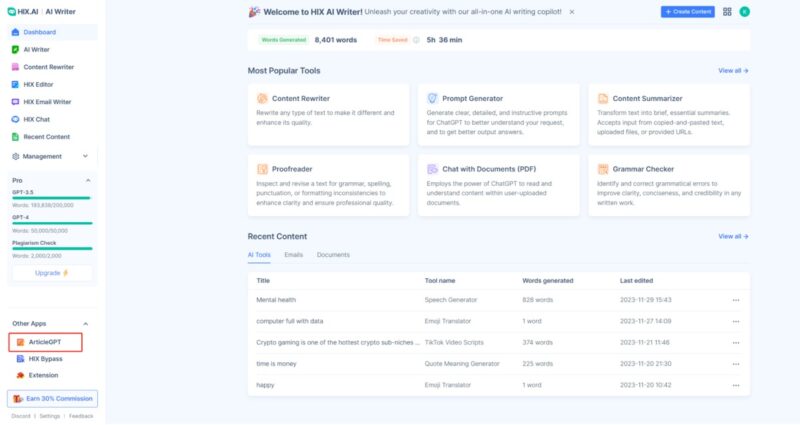Click the Create Content button

[x=688, y=12]
